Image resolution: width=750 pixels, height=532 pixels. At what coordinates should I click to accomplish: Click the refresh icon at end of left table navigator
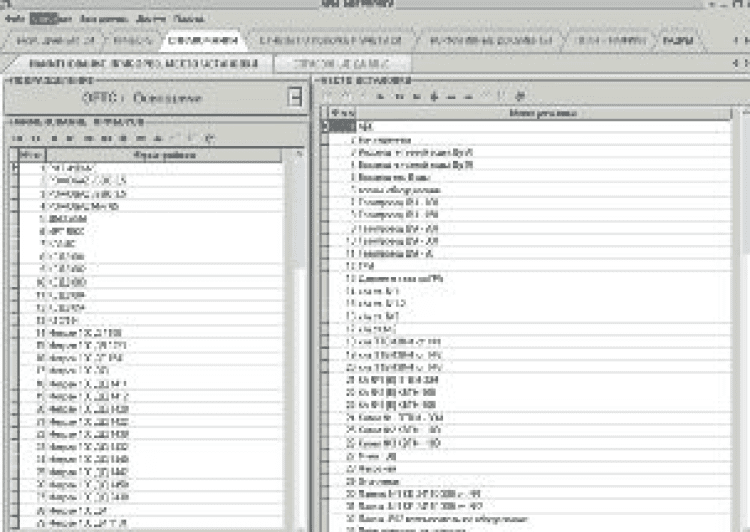pos(209,138)
